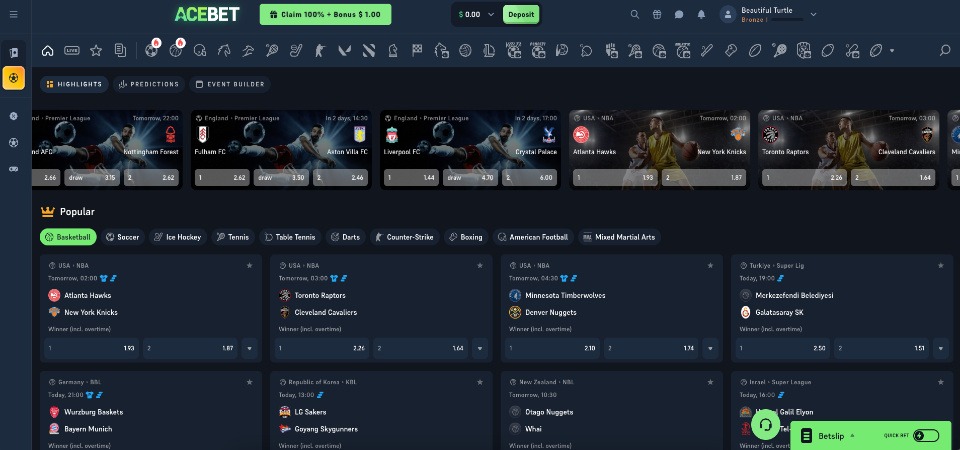The height and width of the screenshot is (450, 960).
Task: Expand more markets for Hawks vs Knicks
Action: click(x=249, y=348)
